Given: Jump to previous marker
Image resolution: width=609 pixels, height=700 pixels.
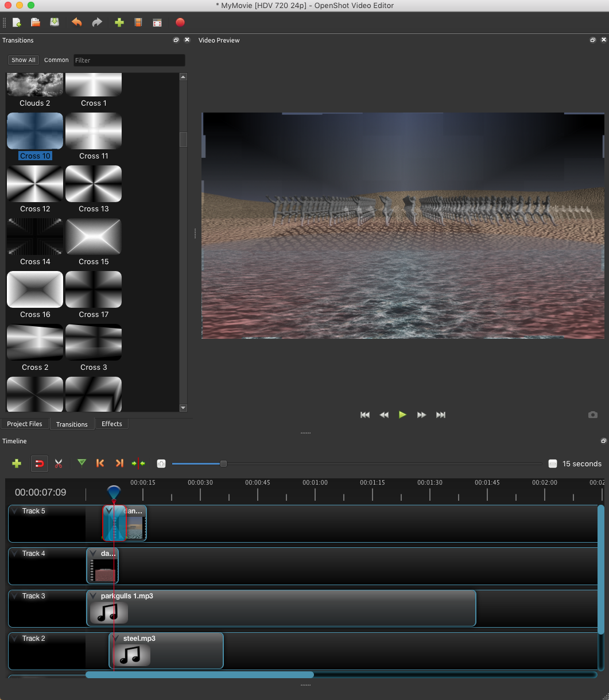Looking at the screenshot, I should (x=100, y=463).
